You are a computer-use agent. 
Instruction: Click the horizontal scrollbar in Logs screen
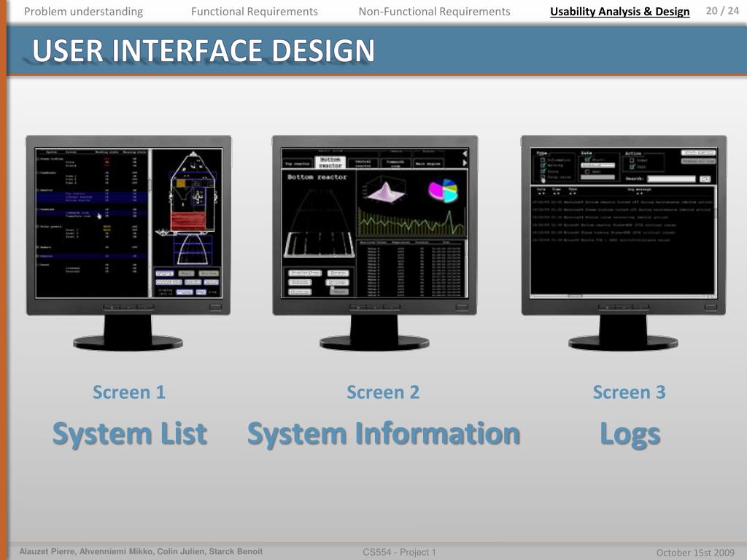(x=622, y=296)
